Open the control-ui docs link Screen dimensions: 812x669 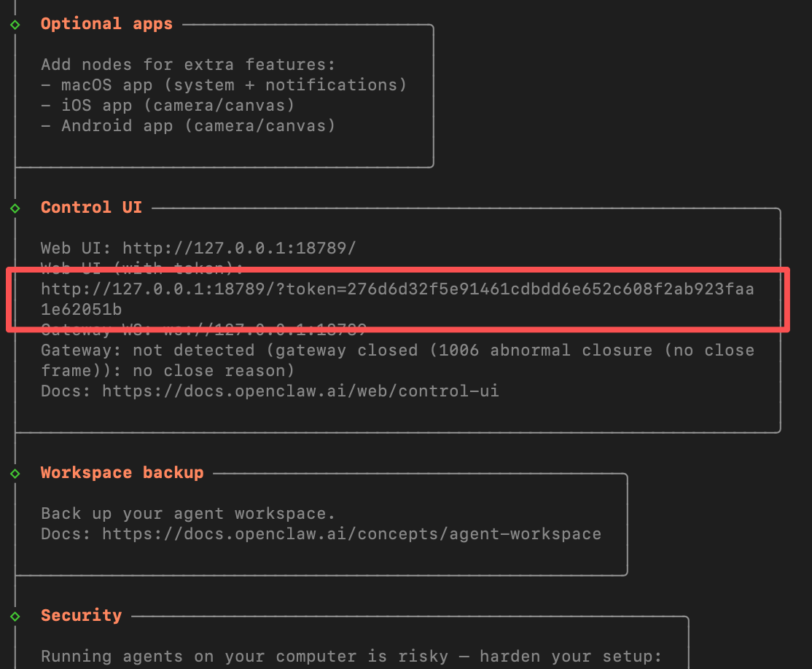[300, 391]
